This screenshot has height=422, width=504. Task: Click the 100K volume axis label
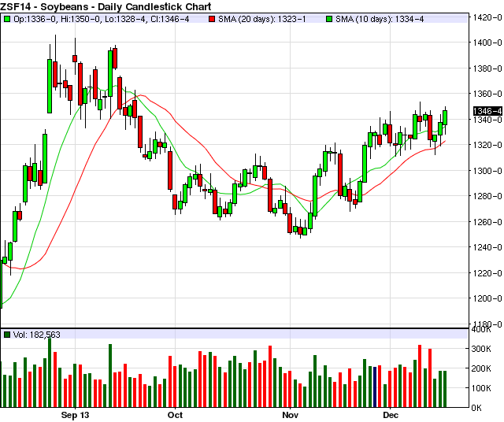pyautogui.click(x=481, y=388)
